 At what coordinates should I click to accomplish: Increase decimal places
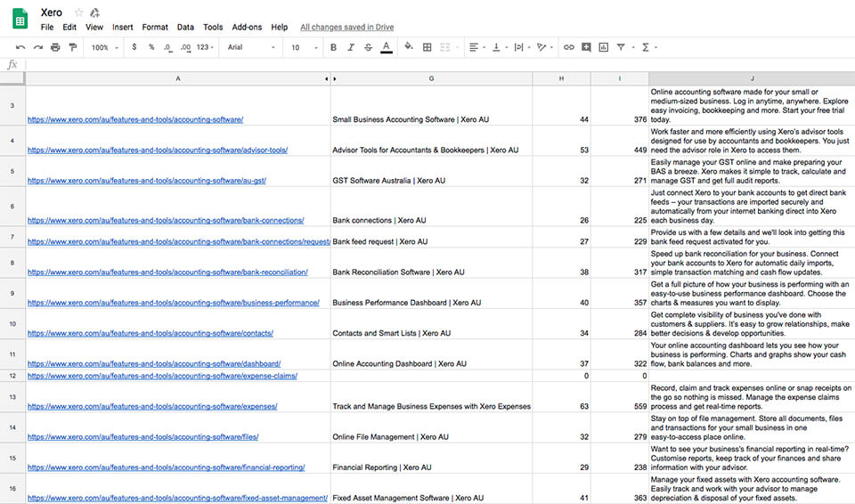coord(185,47)
